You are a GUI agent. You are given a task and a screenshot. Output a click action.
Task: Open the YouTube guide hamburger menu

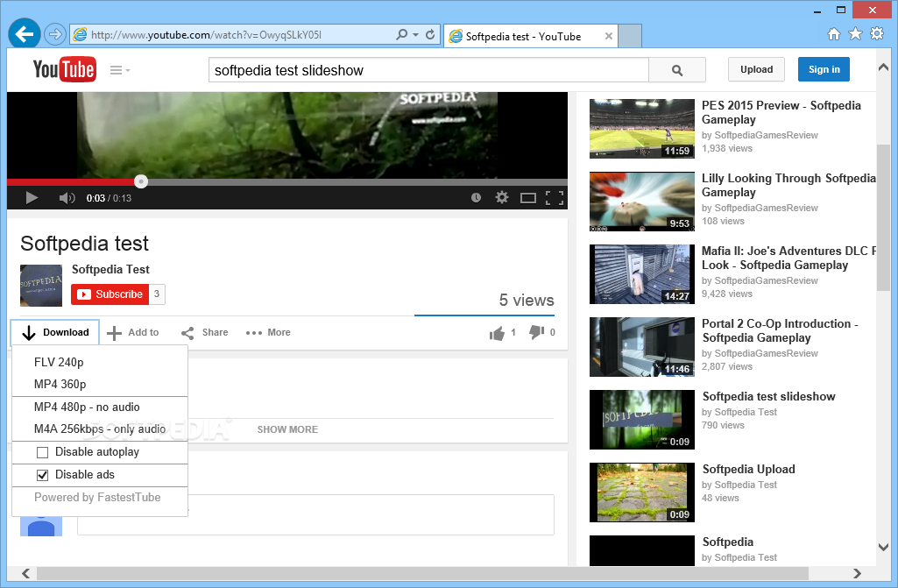pos(120,70)
